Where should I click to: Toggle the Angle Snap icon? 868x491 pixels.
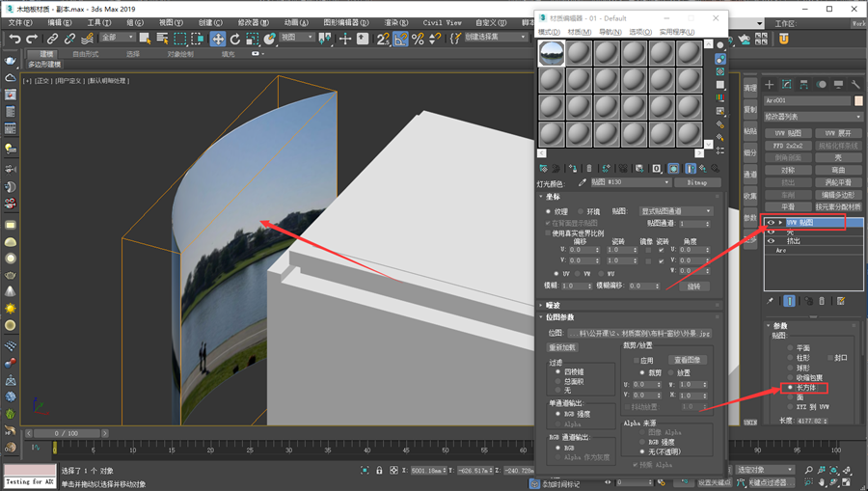399,39
